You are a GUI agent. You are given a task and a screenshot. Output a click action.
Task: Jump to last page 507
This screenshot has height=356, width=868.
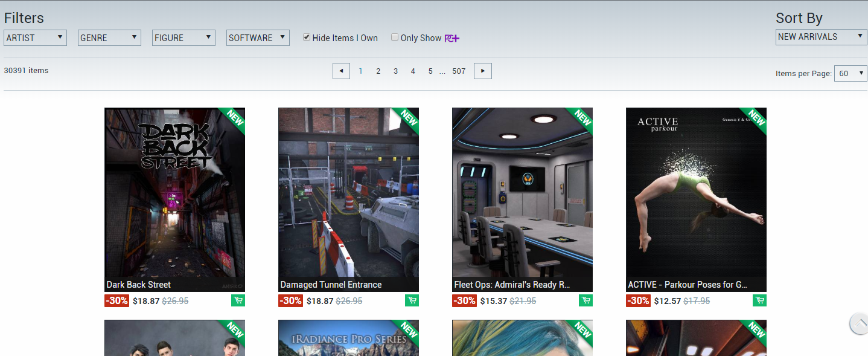459,71
